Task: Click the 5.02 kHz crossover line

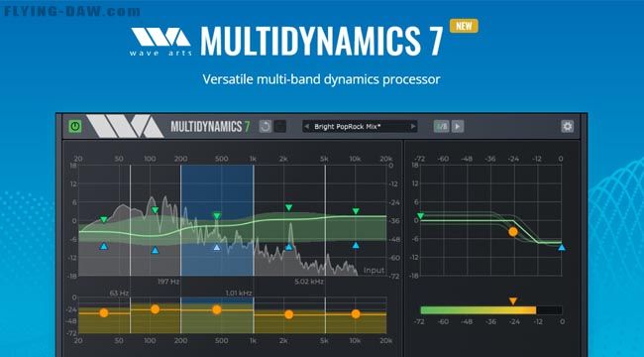Action: pyautogui.click(x=325, y=220)
